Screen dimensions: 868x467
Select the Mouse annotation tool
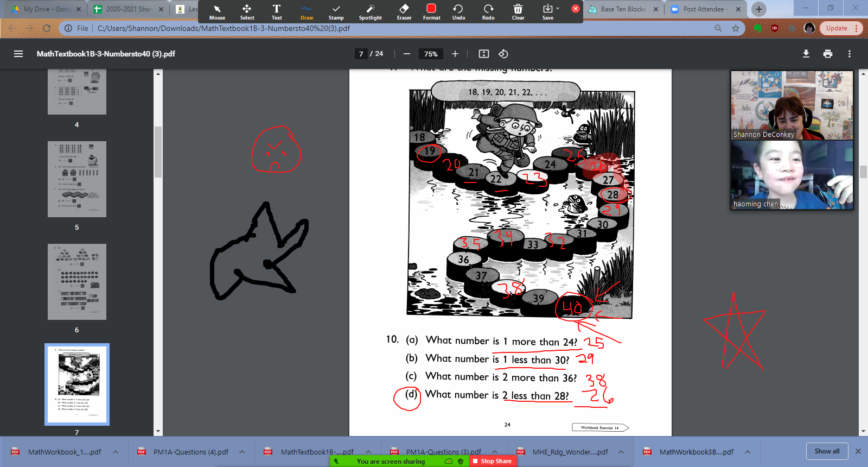point(217,12)
